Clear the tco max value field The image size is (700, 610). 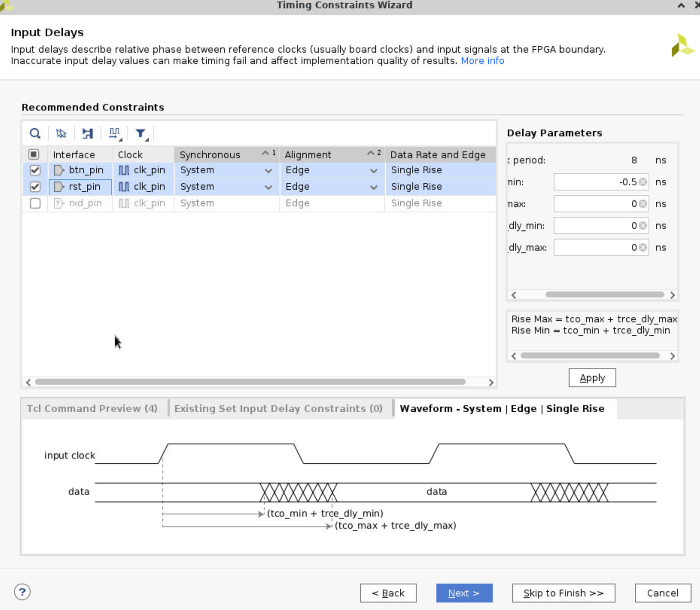pos(643,204)
